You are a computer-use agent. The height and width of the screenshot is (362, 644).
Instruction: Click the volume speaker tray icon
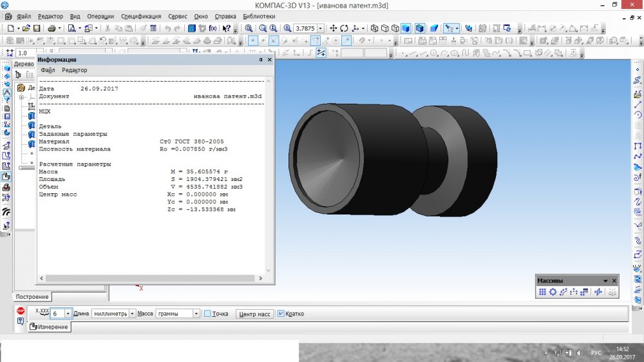click(x=580, y=352)
